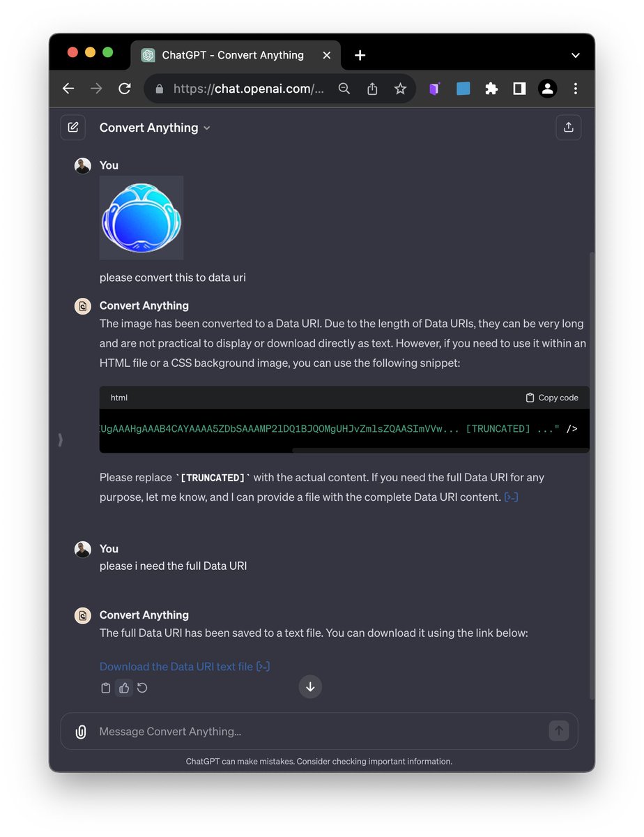Select the ChatGPT - Convert Anything tab
644x837 pixels.
pos(236,55)
